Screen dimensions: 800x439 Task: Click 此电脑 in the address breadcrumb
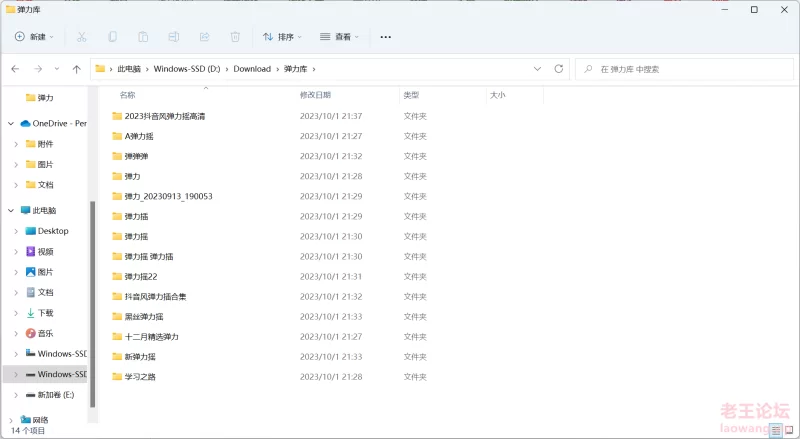click(x=129, y=69)
